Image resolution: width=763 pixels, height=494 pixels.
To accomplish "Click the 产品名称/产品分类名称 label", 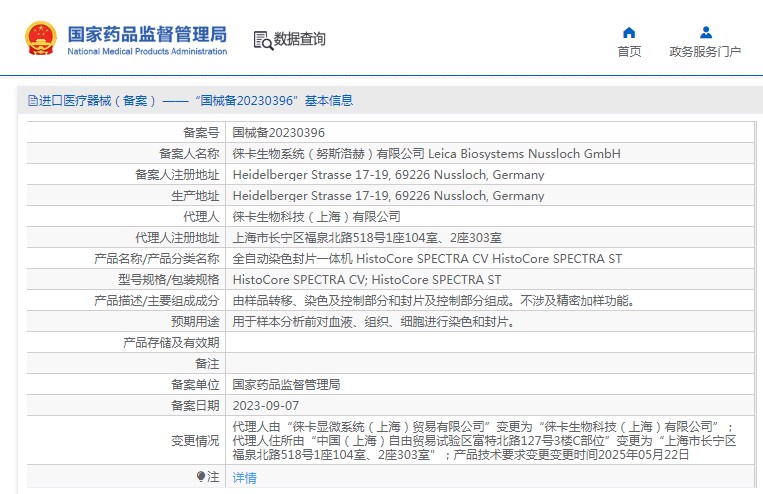I will click(157, 258).
